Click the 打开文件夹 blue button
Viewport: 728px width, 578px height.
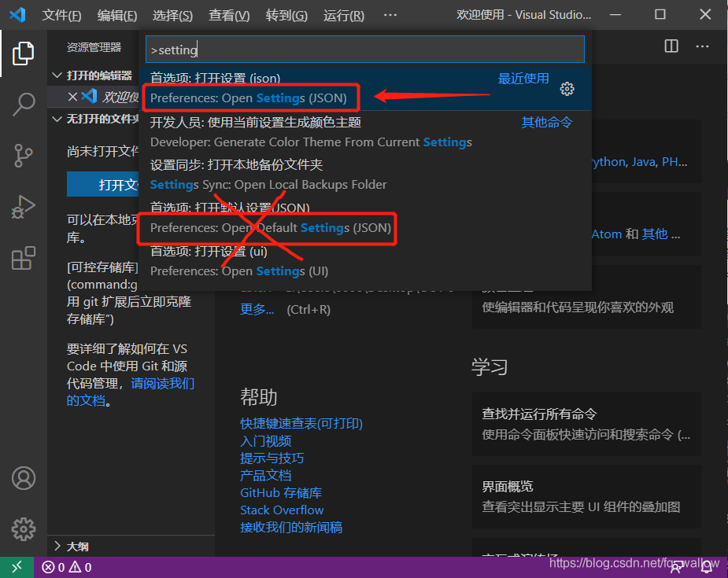[x=103, y=184]
